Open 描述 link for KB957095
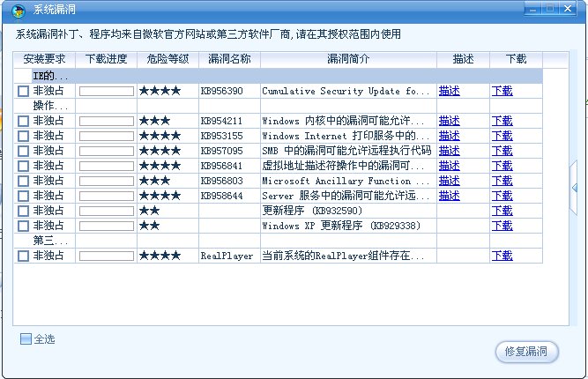The width and height of the screenshot is (588, 379). coord(450,151)
